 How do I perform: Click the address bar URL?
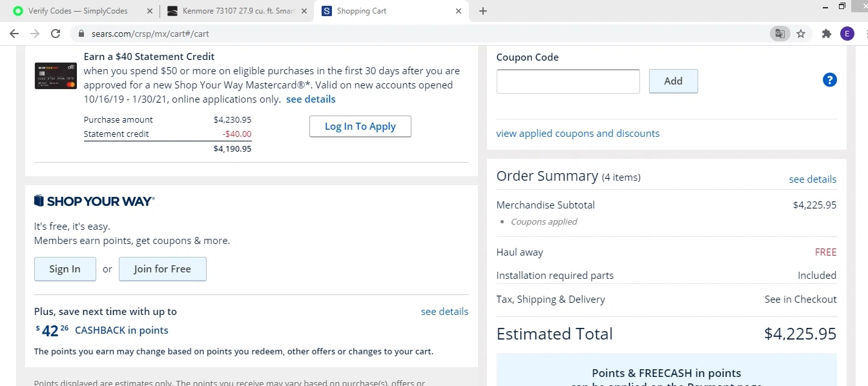pyautogui.click(x=149, y=34)
